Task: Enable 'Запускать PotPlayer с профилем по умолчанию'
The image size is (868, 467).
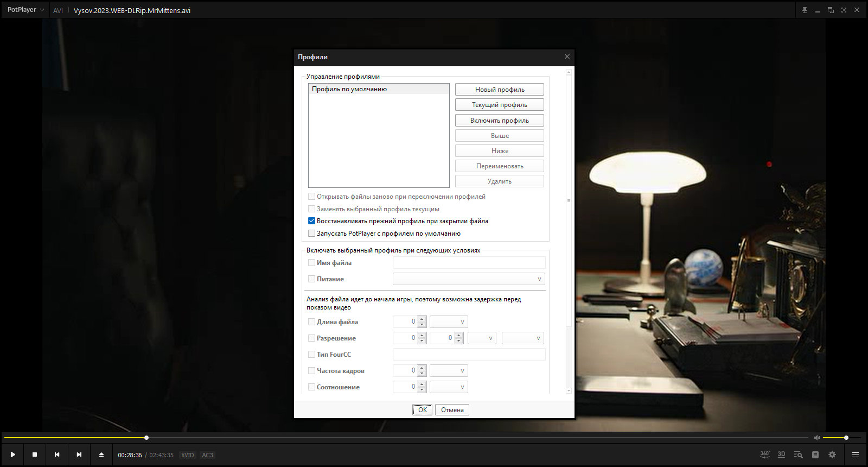Action: click(311, 233)
